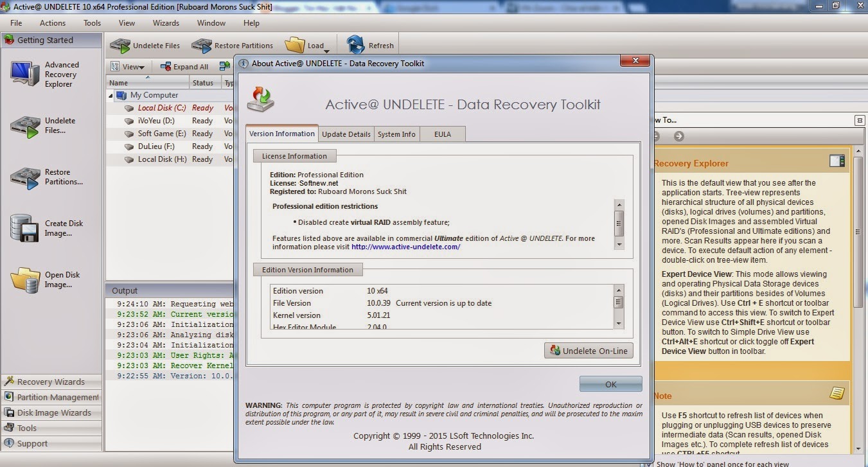Click the Note section notepad icon
Viewport: 868px width, 467px height.
(x=837, y=392)
